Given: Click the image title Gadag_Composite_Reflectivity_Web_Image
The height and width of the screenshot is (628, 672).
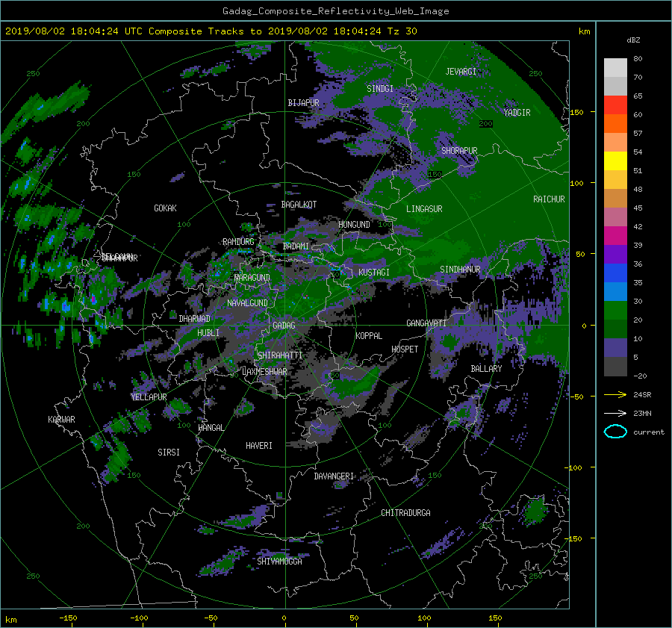Looking at the screenshot, I should point(335,11).
